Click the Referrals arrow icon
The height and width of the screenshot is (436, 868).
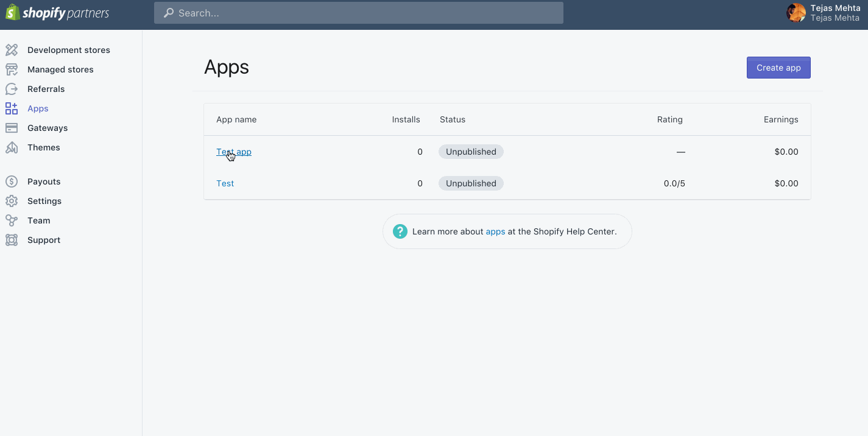pos(12,89)
